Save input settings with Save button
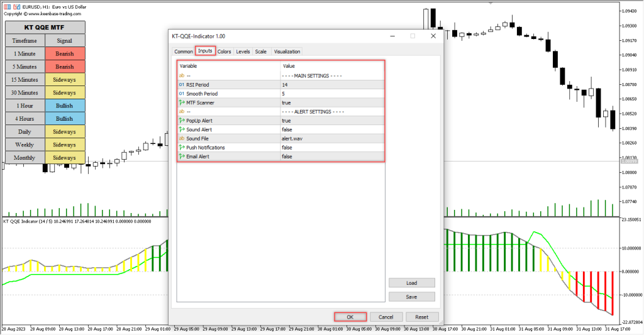644x335 pixels. click(412, 297)
